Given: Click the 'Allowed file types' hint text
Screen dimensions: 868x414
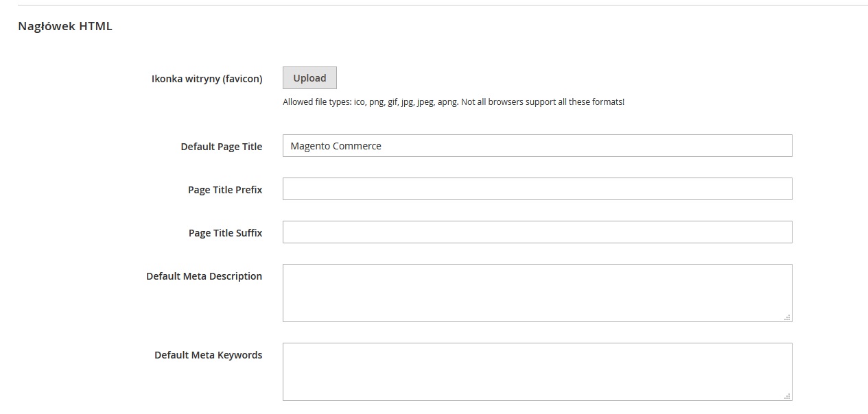Looking at the screenshot, I should (317, 102).
